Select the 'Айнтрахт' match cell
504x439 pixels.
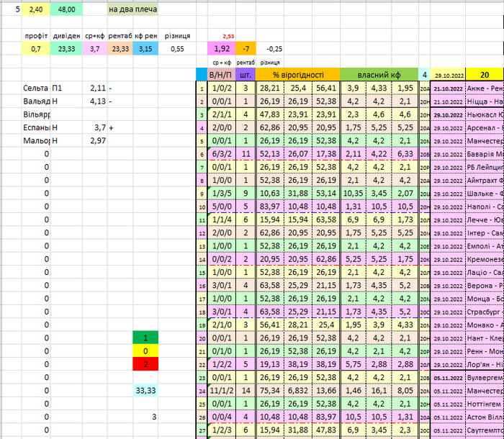coord(485,181)
